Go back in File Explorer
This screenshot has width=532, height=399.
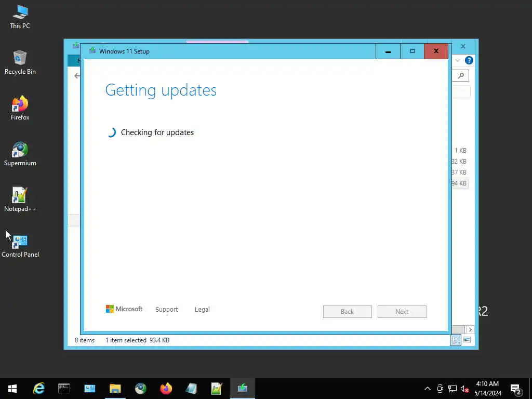click(x=77, y=76)
